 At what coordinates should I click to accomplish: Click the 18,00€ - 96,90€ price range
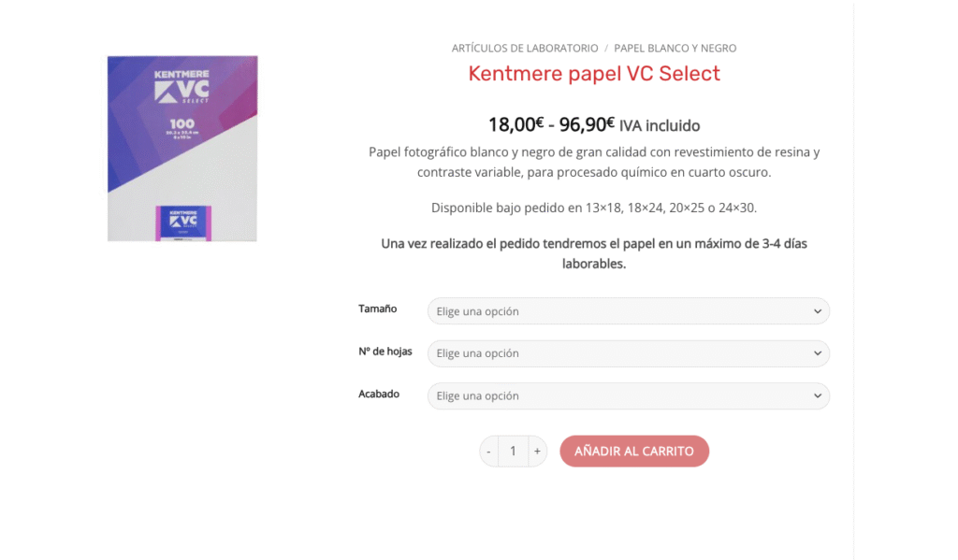(x=551, y=124)
